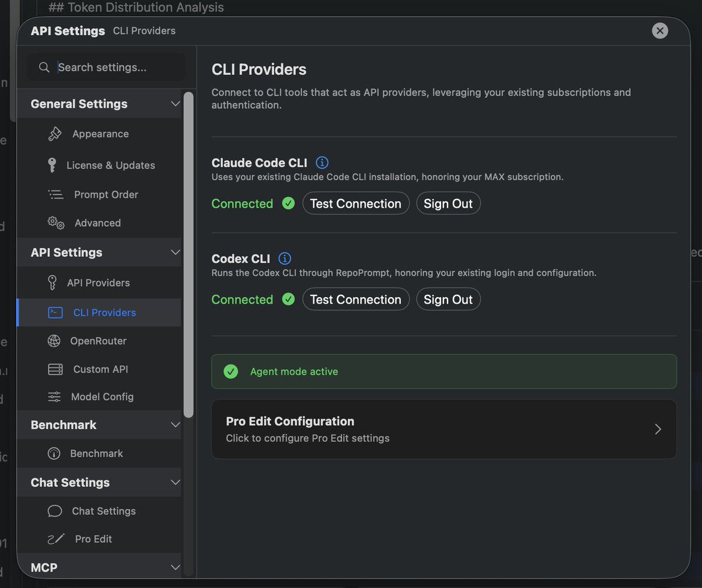Click the Prompt Order list icon
Screen dimensions: 702x588
coord(54,194)
